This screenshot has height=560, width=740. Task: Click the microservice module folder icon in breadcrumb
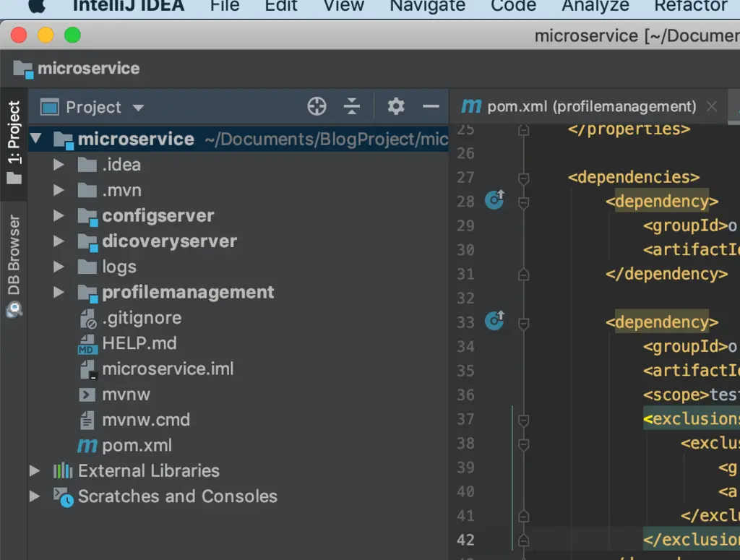click(x=23, y=69)
